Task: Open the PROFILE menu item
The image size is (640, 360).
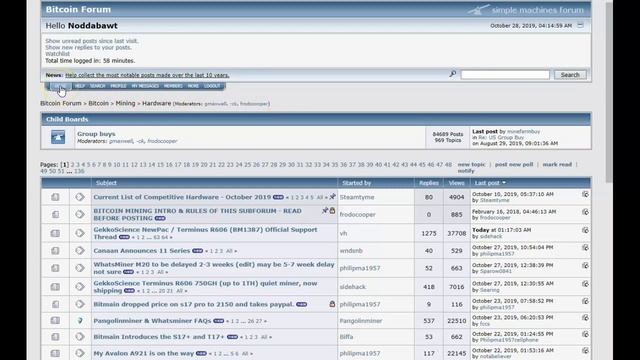Action: point(118,86)
